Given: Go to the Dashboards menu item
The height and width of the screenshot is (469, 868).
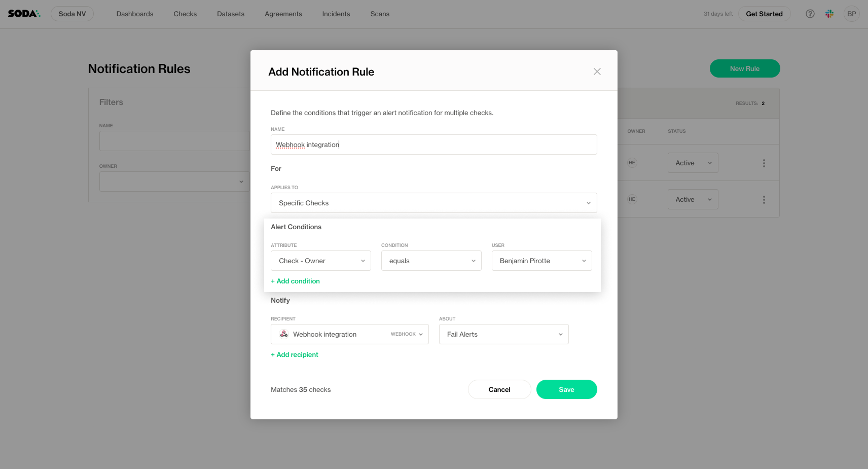Looking at the screenshot, I should point(135,14).
